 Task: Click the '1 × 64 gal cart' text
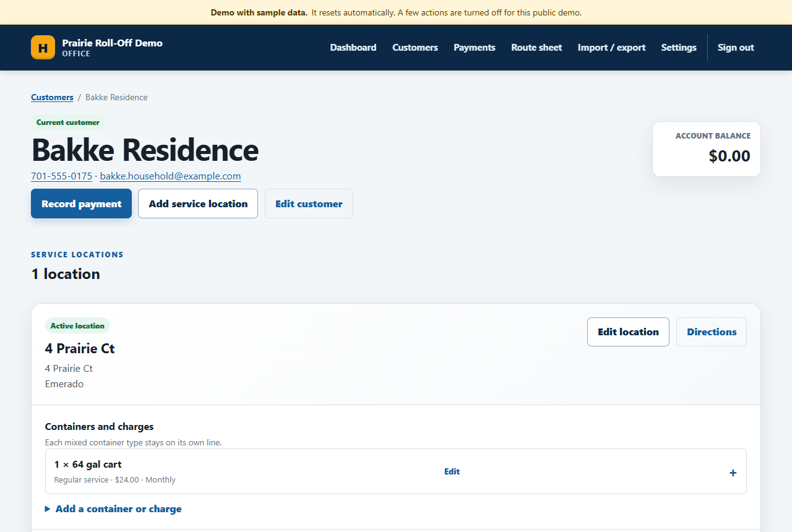88,465
